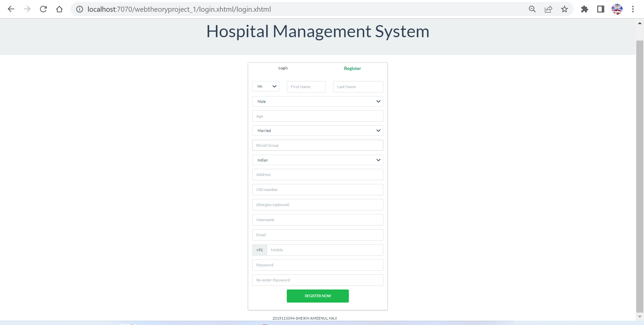The width and height of the screenshot is (644, 325).
Task: Click the REGISTER NOW button
Action: point(317,296)
